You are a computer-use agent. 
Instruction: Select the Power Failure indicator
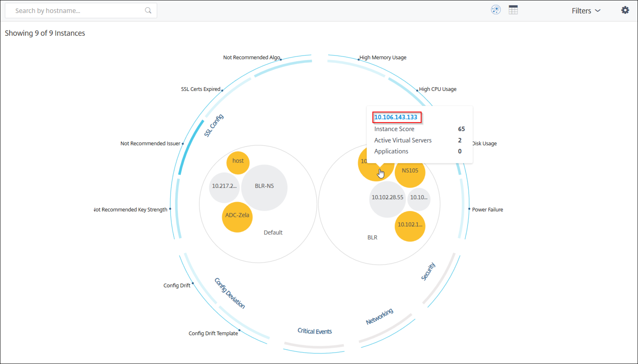click(487, 210)
